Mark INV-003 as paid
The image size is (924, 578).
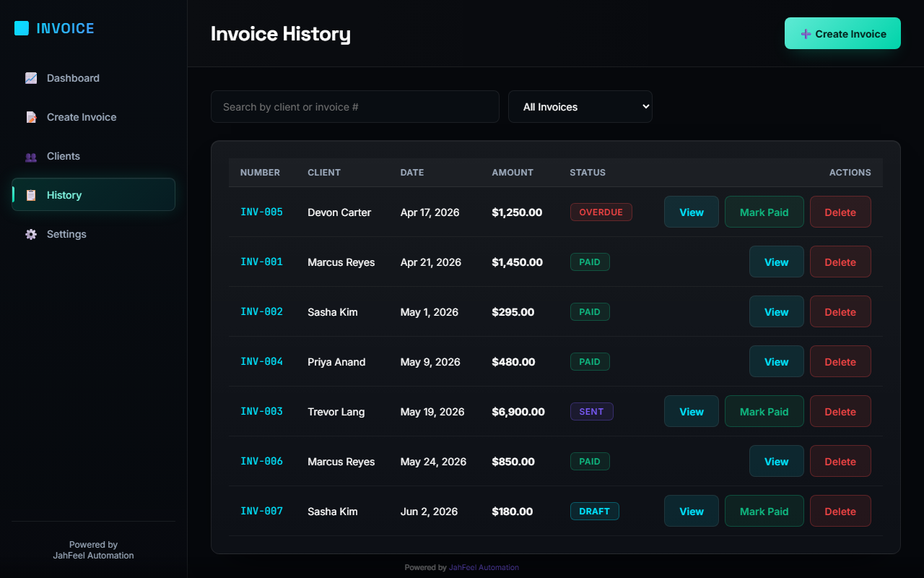(764, 411)
